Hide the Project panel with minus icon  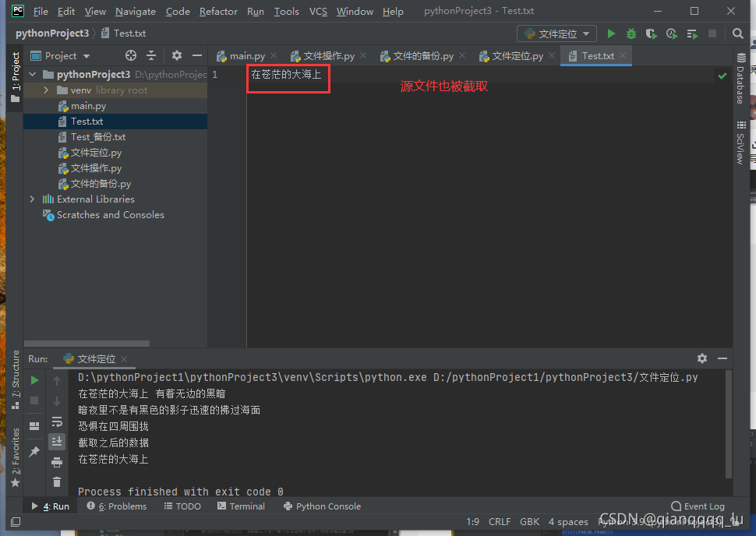tap(196, 55)
